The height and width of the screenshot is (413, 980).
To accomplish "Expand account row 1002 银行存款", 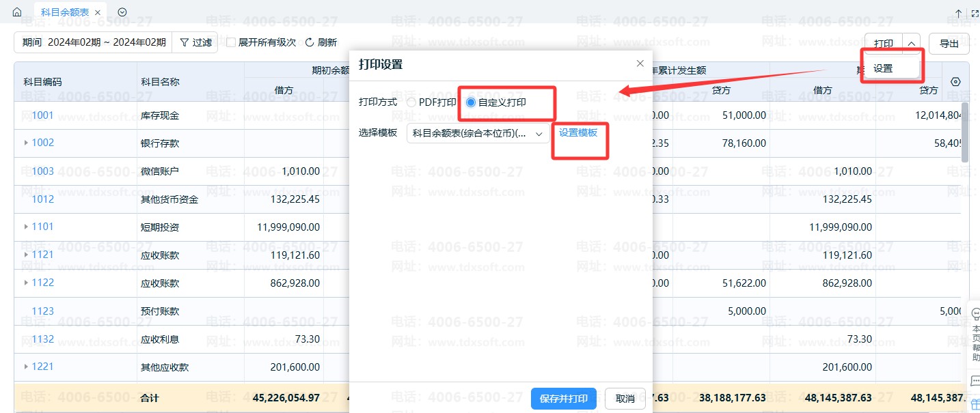I will pyautogui.click(x=26, y=143).
